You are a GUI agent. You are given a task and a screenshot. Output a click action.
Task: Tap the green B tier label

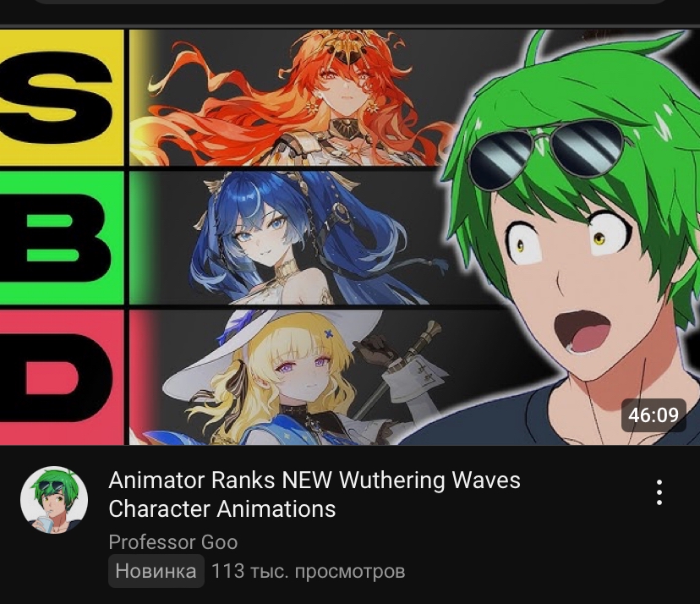tap(62, 238)
